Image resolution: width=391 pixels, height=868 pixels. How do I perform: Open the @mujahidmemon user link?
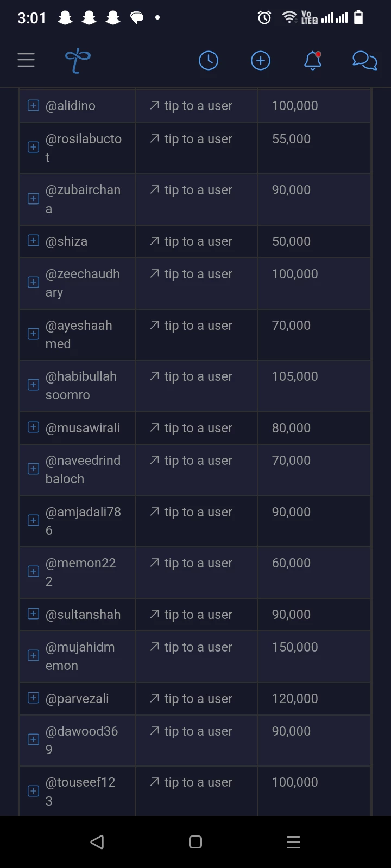tap(80, 656)
